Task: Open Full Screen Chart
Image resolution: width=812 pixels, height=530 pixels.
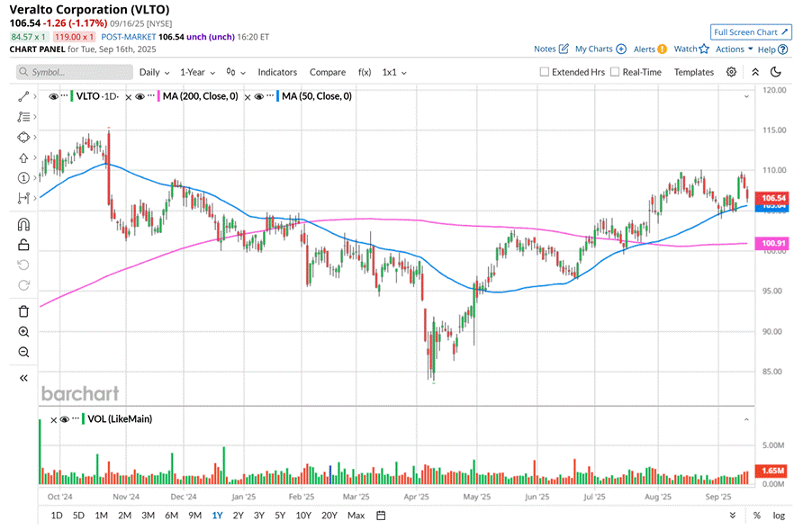Action: click(x=751, y=32)
